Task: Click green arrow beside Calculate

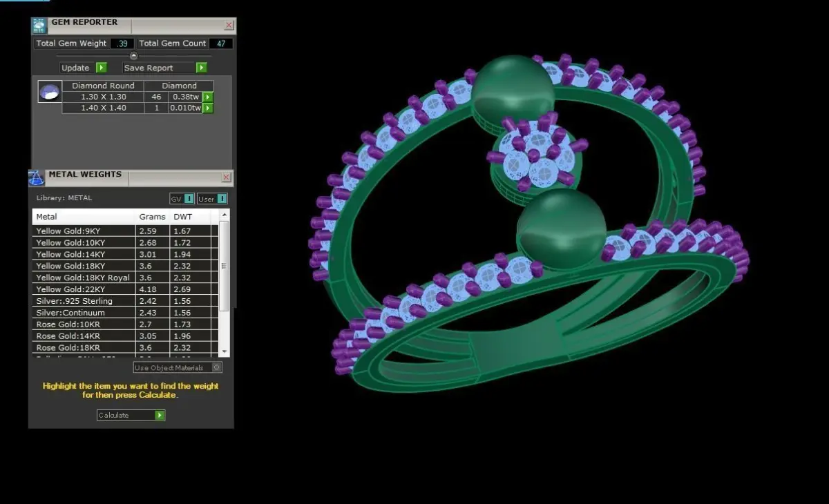Action: pos(160,415)
